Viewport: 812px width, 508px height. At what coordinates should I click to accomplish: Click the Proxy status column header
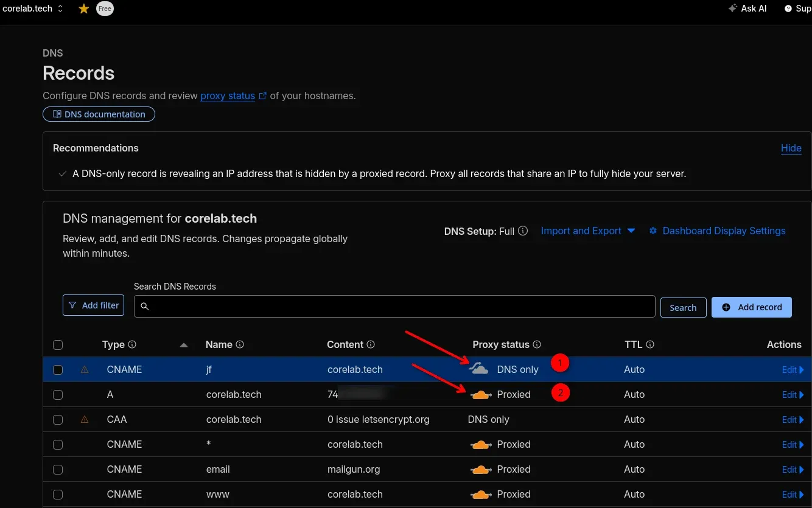point(501,344)
